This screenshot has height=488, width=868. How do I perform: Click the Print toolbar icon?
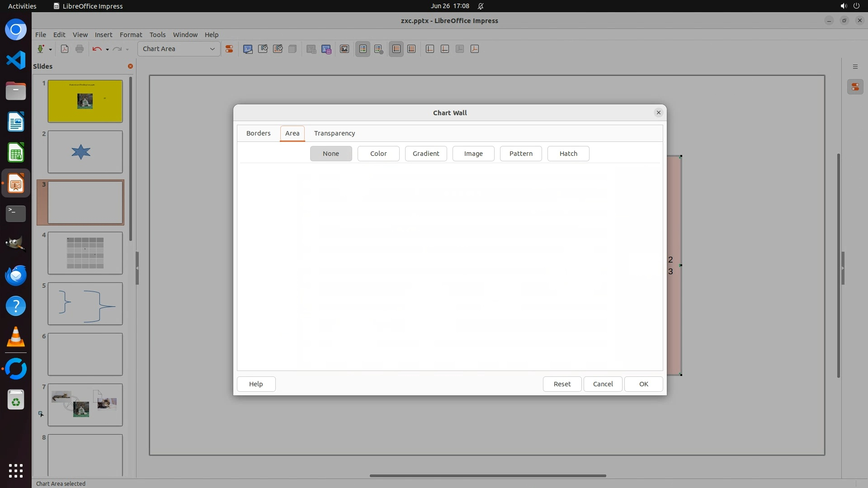(80, 49)
